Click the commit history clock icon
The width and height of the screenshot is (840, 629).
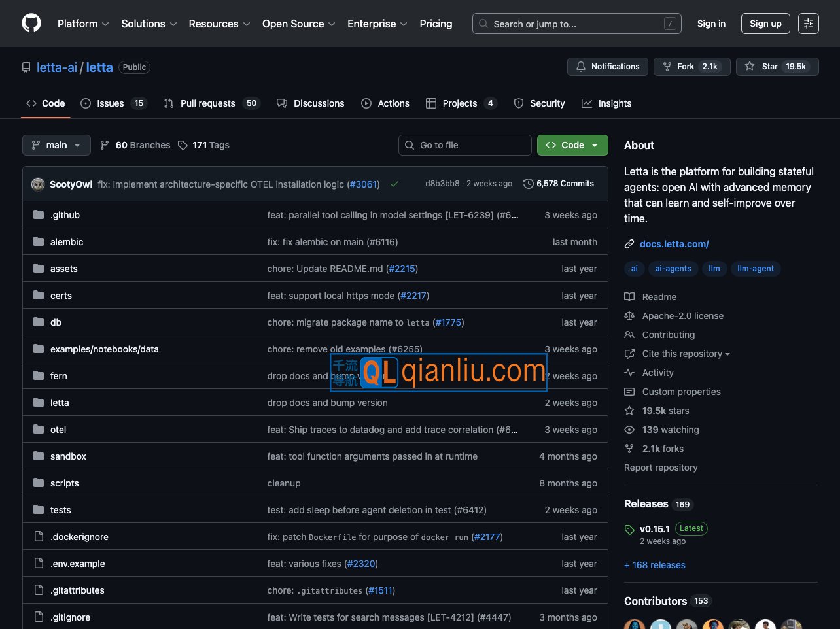click(528, 184)
